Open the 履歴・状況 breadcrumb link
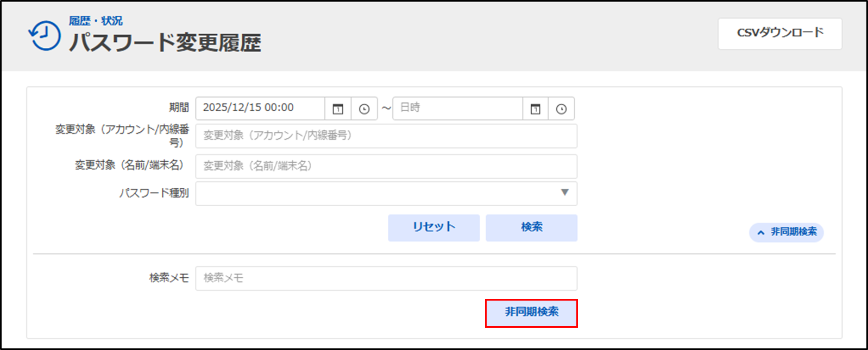 [x=96, y=21]
